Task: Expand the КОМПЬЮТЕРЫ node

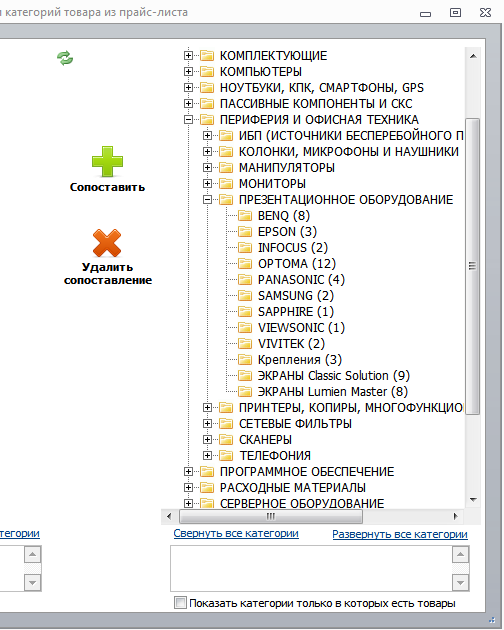Action: [x=188, y=72]
